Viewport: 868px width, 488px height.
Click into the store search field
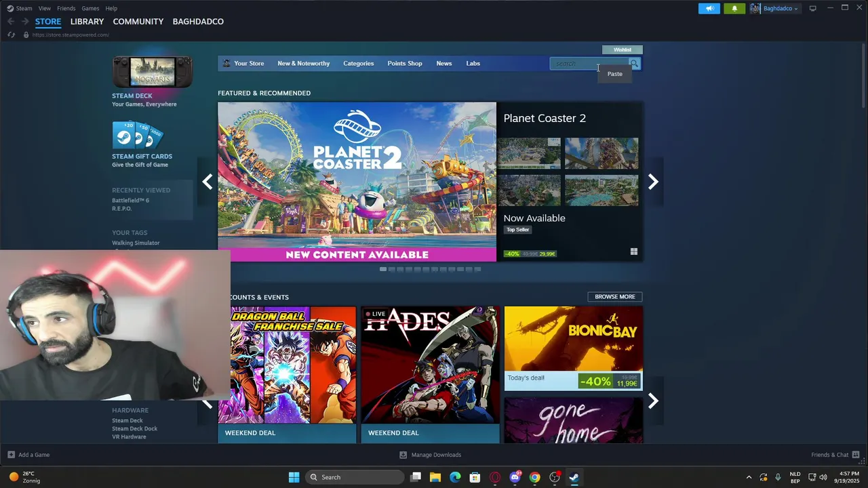click(589, 64)
